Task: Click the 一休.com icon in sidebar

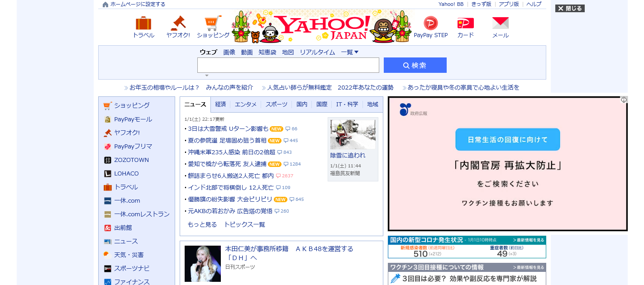Action: 107,201
